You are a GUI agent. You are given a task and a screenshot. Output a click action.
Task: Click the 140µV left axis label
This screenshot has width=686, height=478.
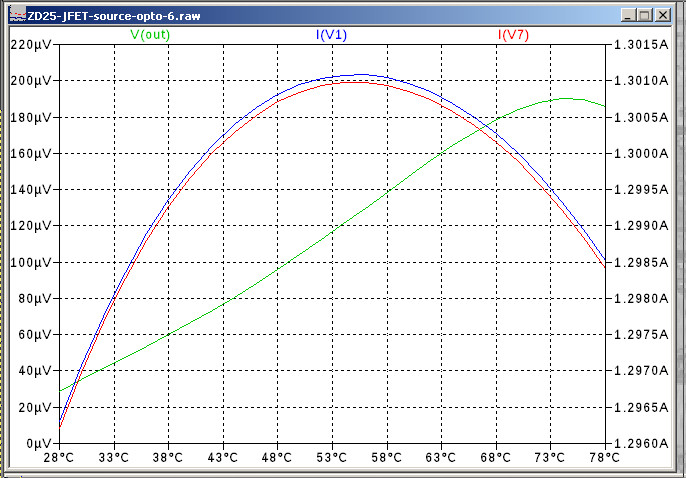[31, 189]
